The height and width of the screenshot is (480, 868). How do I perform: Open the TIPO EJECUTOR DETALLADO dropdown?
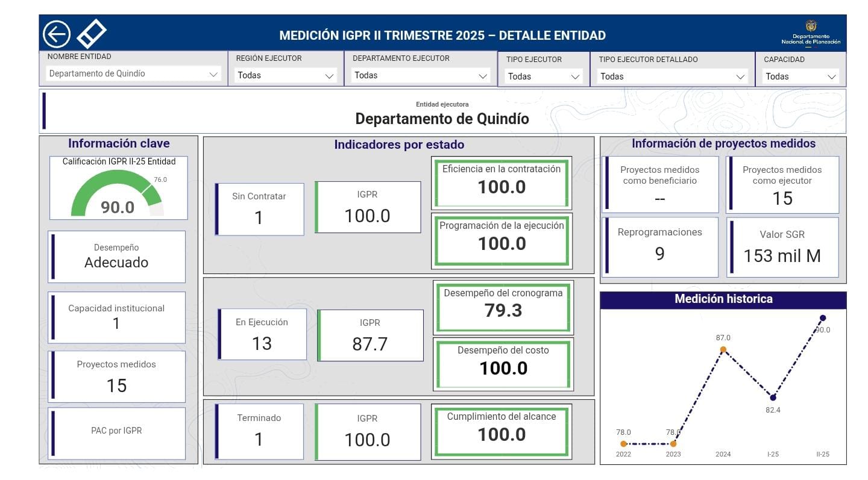point(672,76)
